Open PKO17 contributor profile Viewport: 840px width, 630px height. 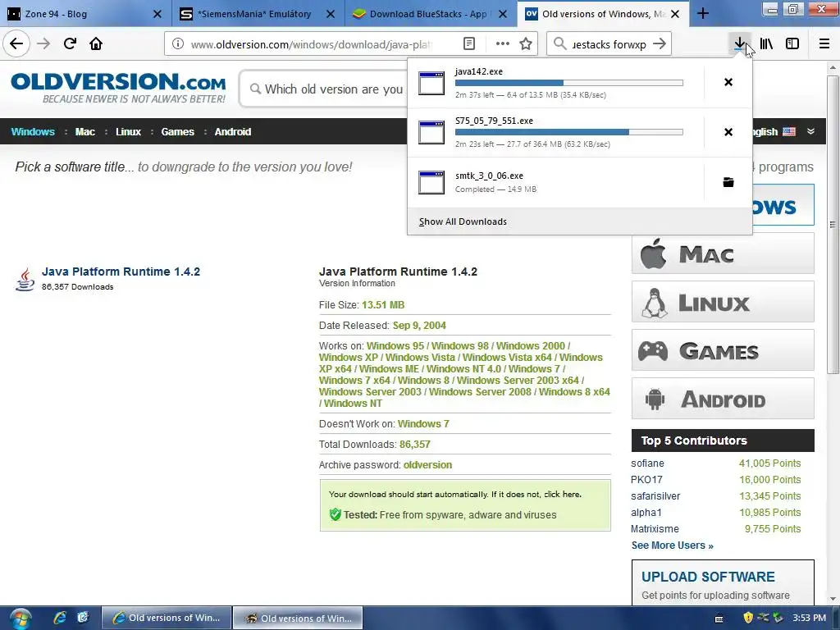pyautogui.click(x=646, y=479)
